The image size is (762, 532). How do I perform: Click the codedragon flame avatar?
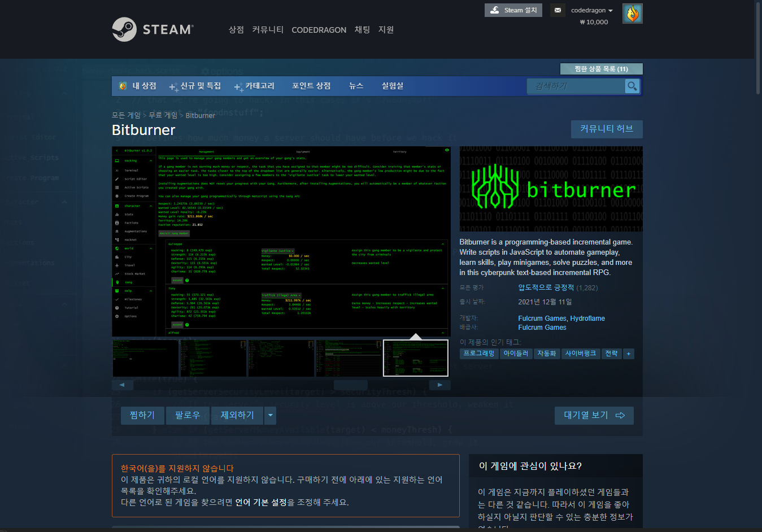632,14
